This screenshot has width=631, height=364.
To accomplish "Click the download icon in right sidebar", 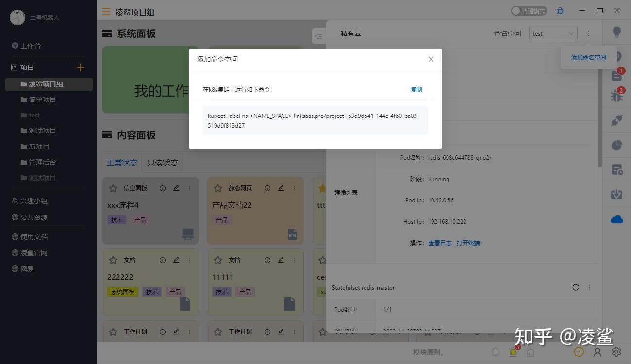I will click(x=616, y=195).
